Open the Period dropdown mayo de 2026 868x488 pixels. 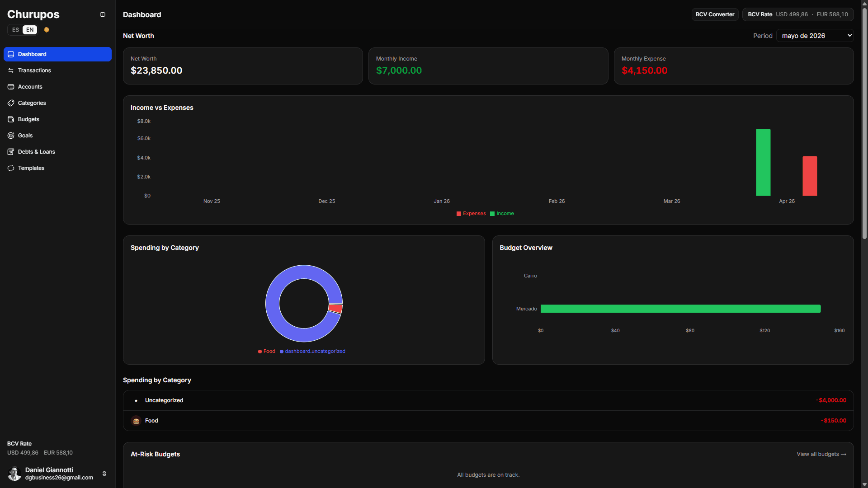[815, 36]
